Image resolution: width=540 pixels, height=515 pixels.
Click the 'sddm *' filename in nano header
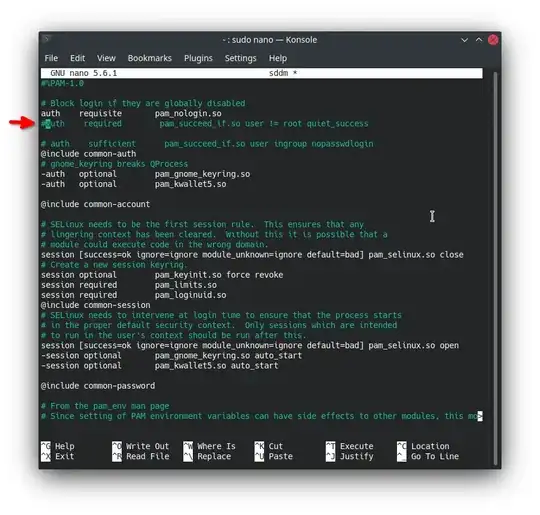click(283, 73)
